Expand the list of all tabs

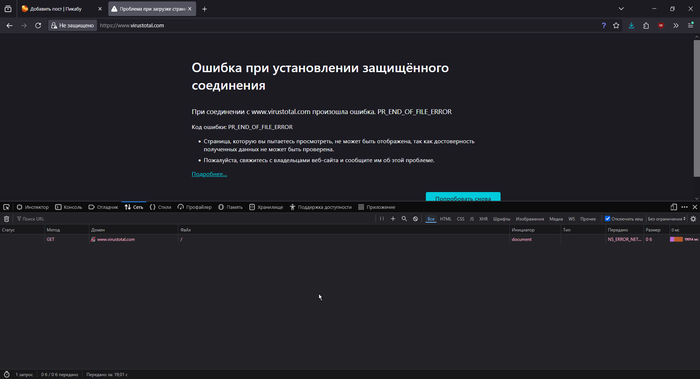pos(621,8)
